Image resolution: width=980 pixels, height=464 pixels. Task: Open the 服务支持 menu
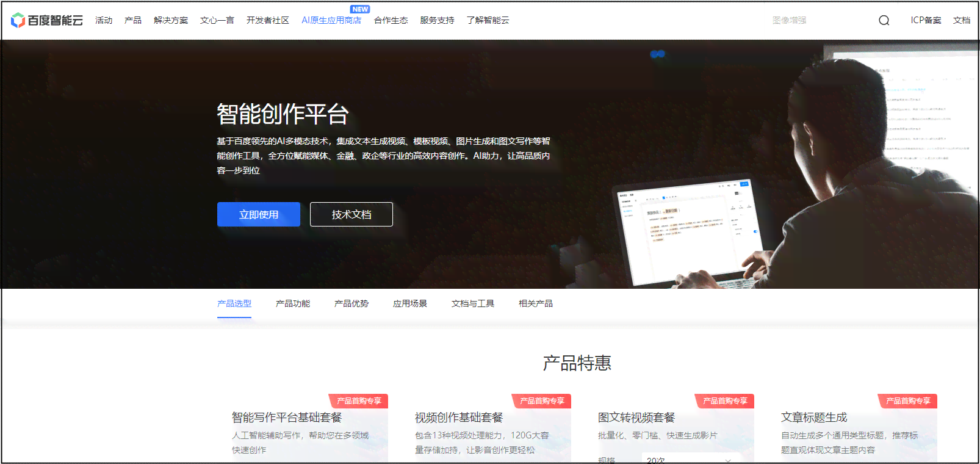[x=437, y=20]
